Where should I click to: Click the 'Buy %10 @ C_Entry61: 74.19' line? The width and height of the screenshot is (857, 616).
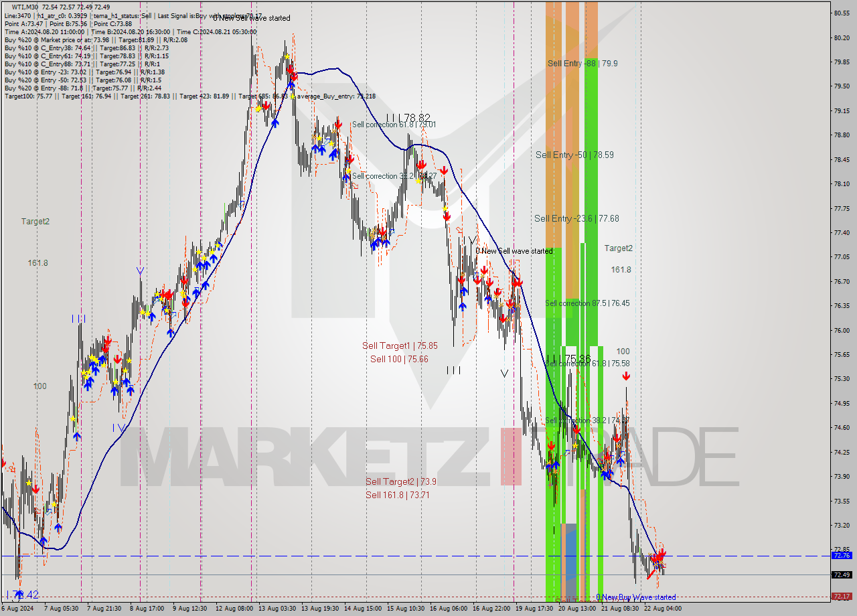(86, 56)
